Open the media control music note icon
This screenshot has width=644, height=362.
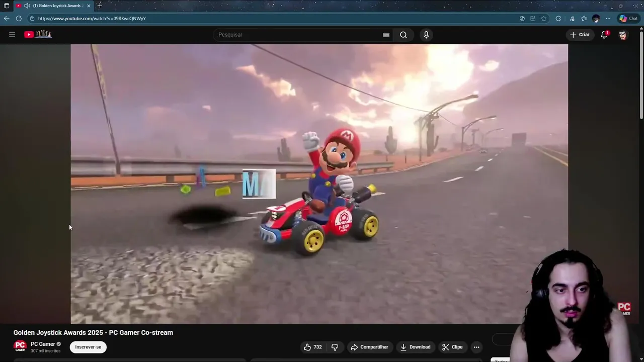pyautogui.click(x=572, y=19)
